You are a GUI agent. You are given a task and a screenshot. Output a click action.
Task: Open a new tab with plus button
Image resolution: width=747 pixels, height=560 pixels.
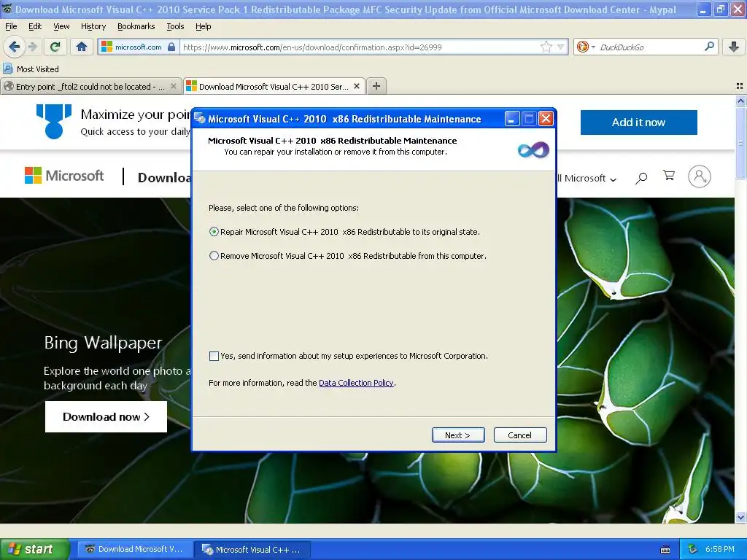click(x=376, y=86)
